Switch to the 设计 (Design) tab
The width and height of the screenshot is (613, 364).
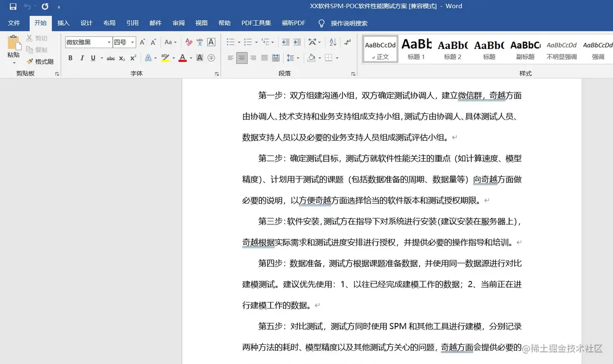tap(87, 23)
